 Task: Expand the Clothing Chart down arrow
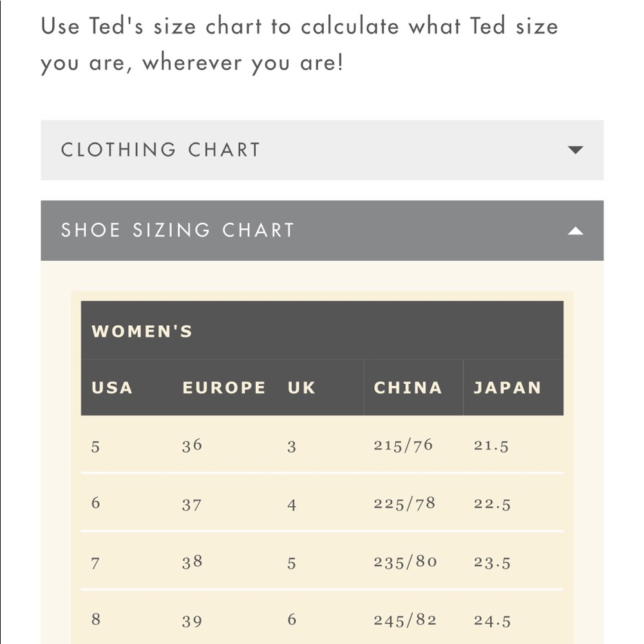(x=575, y=150)
